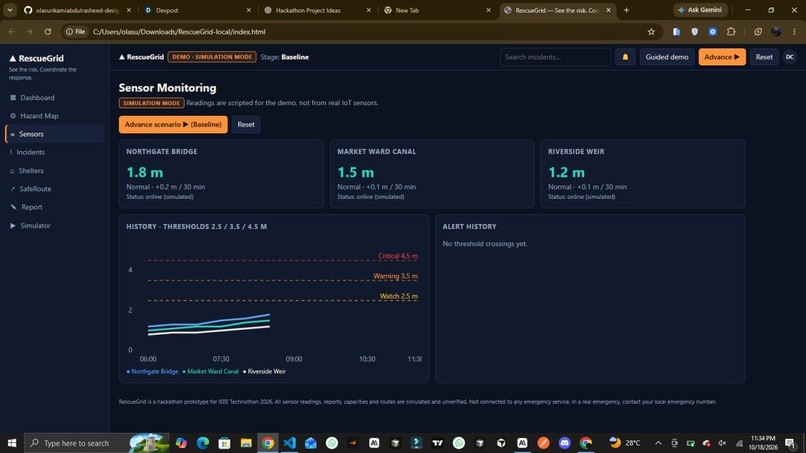The width and height of the screenshot is (806, 453).
Task: Click the Dashboard icon in the sidebar
Action: [13, 98]
